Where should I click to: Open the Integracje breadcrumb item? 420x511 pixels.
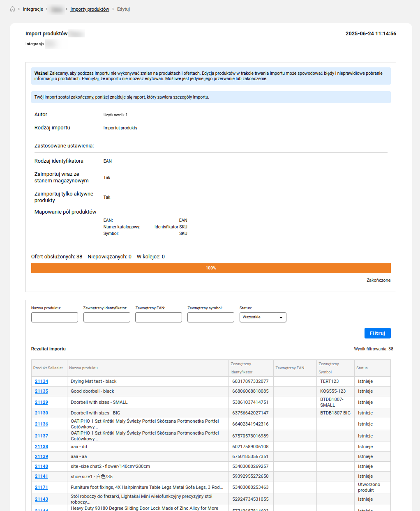pyautogui.click(x=33, y=9)
